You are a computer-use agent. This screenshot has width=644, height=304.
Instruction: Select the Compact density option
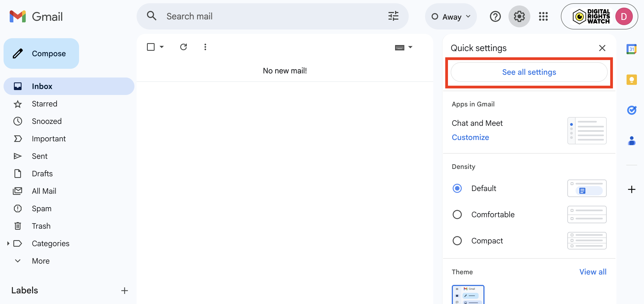(x=457, y=241)
